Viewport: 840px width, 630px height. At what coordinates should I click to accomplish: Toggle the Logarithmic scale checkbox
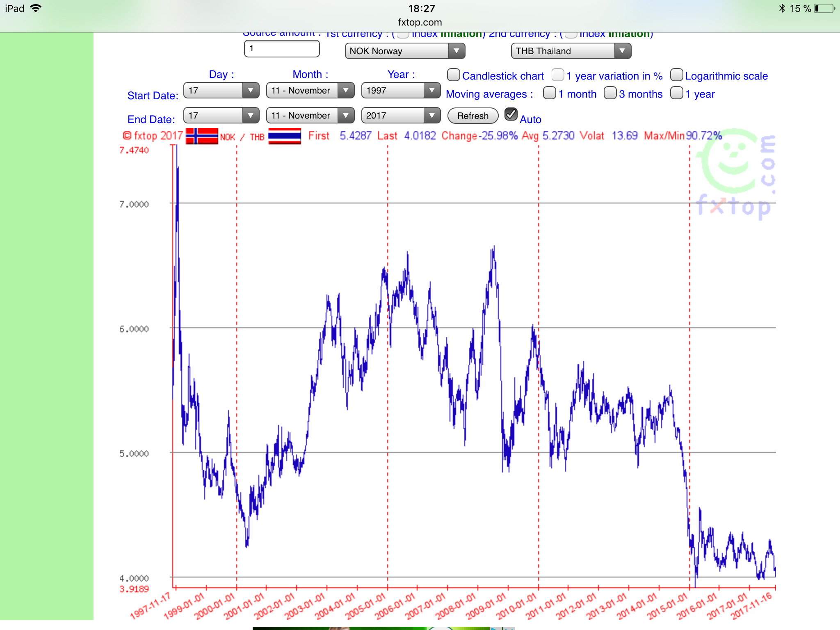click(x=676, y=75)
